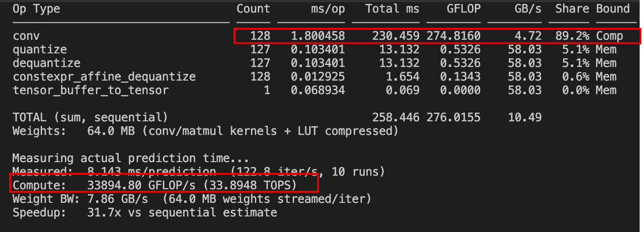The image size is (644, 232).
Task: Click 'Speedup: 31.7x' line
Action: 145,213
